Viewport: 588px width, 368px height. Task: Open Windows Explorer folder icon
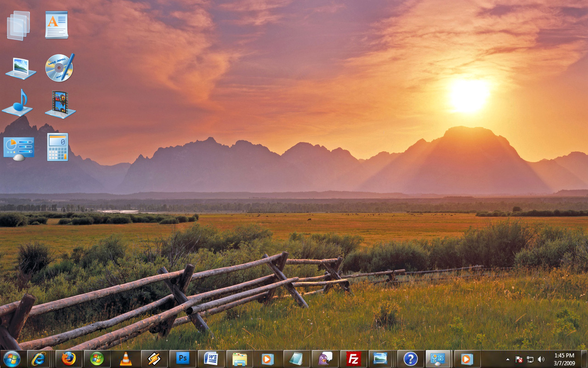point(239,358)
